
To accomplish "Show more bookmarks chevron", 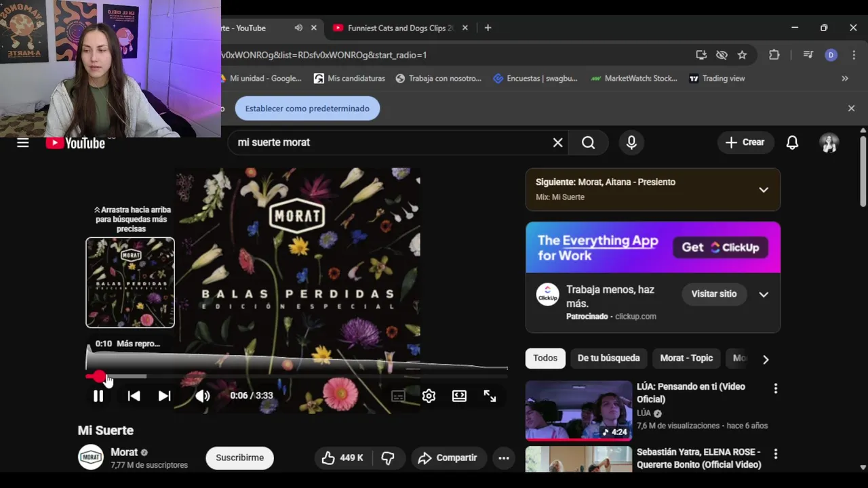I will point(845,79).
